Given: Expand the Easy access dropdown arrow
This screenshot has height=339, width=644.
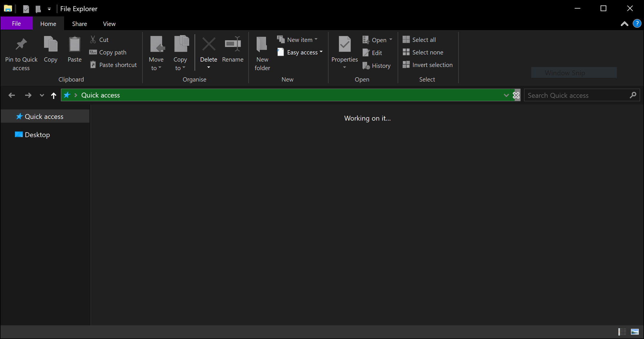Looking at the screenshot, I should [321, 52].
